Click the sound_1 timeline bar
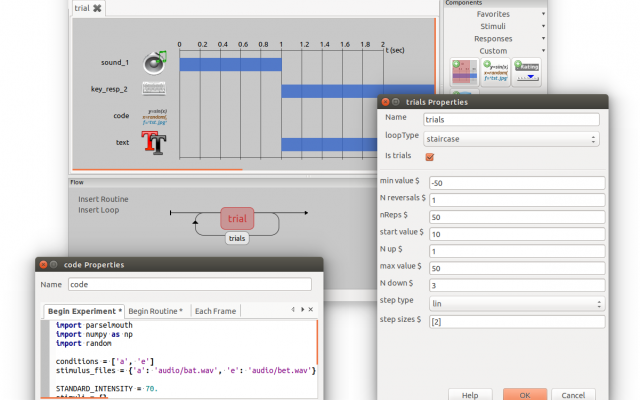 pos(231,64)
